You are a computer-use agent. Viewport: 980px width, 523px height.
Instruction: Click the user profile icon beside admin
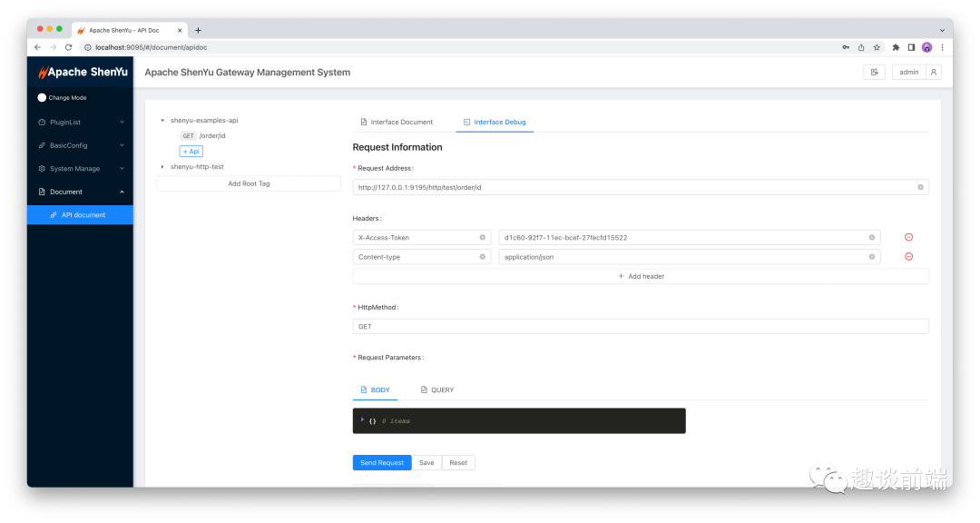click(x=933, y=72)
